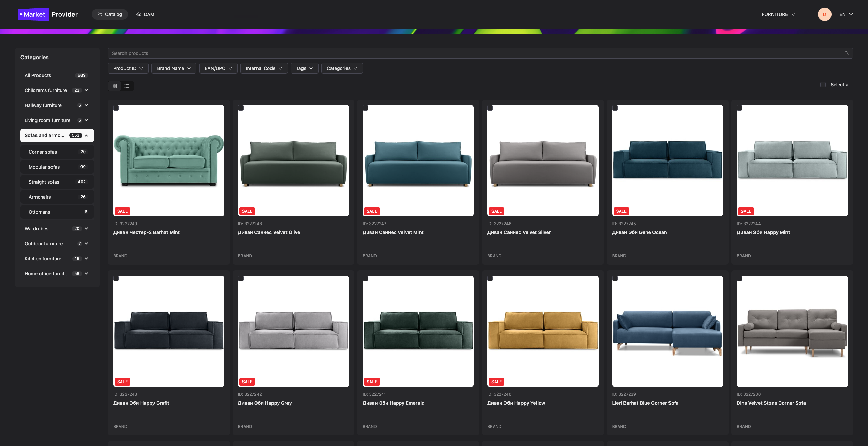Check the Диван Эби Gene Ocean product checkbox
868x446 pixels.
point(615,108)
